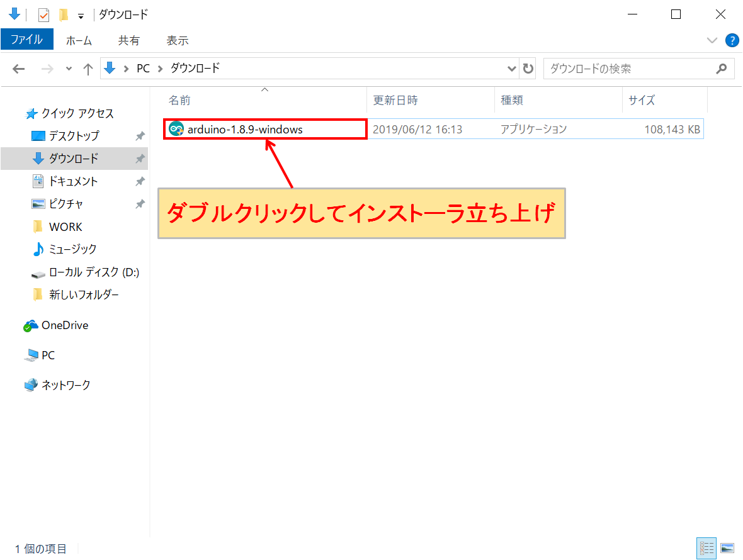Expand the ribbon with the chevron
Viewport: 743px width, 560px height.
point(712,41)
